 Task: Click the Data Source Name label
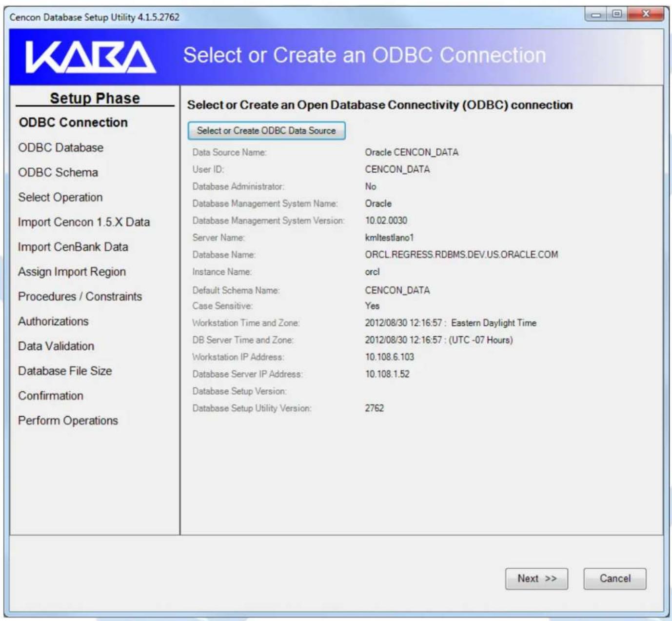(229, 153)
